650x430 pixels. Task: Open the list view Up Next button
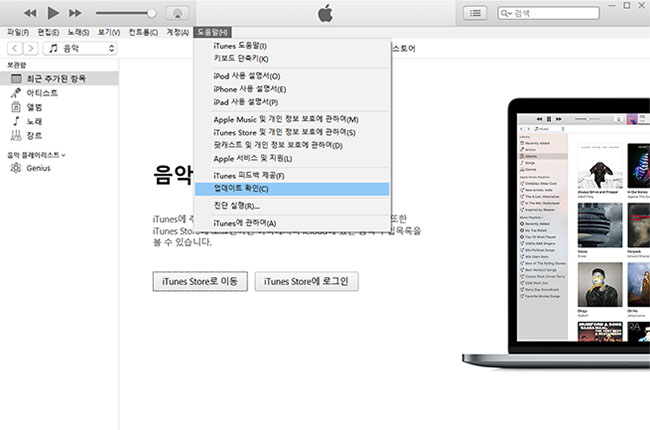coord(475,13)
